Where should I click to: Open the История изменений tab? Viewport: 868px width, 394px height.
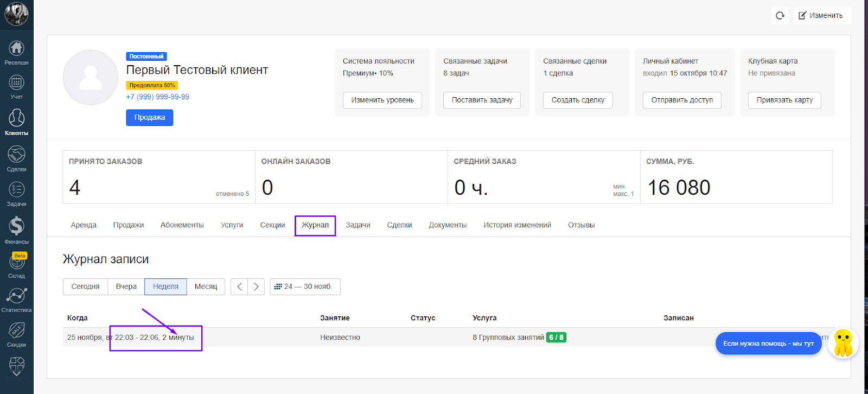pos(517,225)
